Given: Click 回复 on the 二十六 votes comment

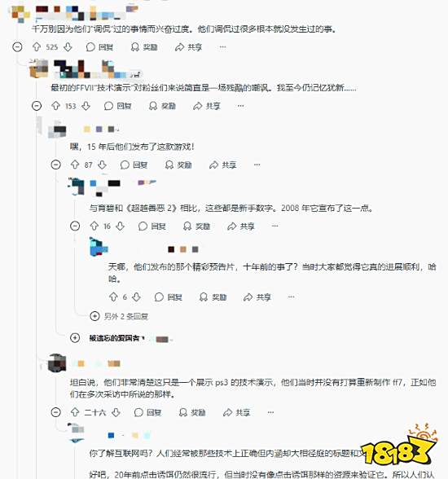Looking at the screenshot, I should 147,413.
